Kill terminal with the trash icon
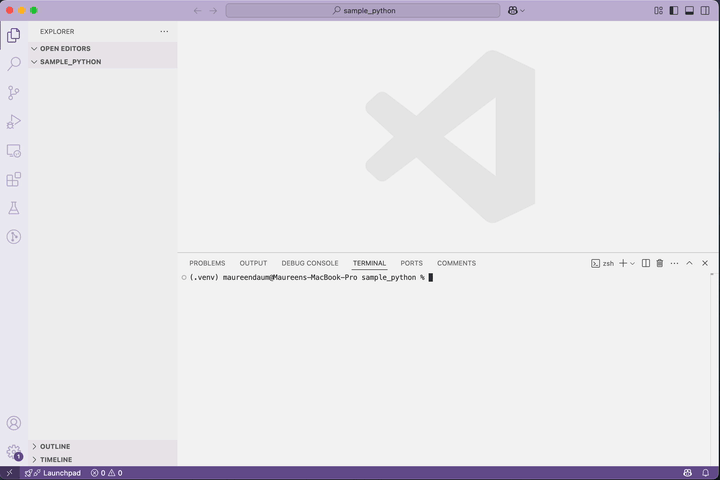The height and width of the screenshot is (480, 720). click(x=660, y=263)
